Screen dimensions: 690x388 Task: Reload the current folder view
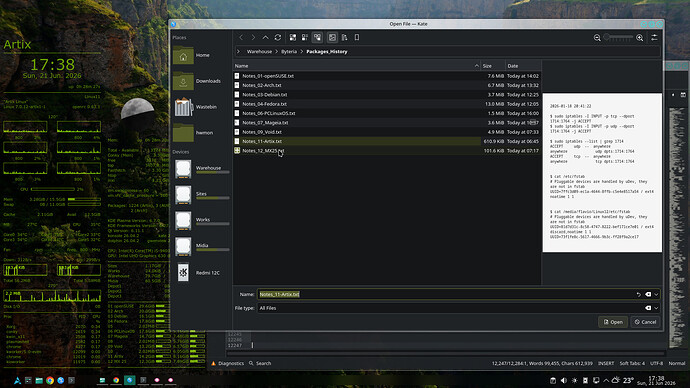point(278,38)
